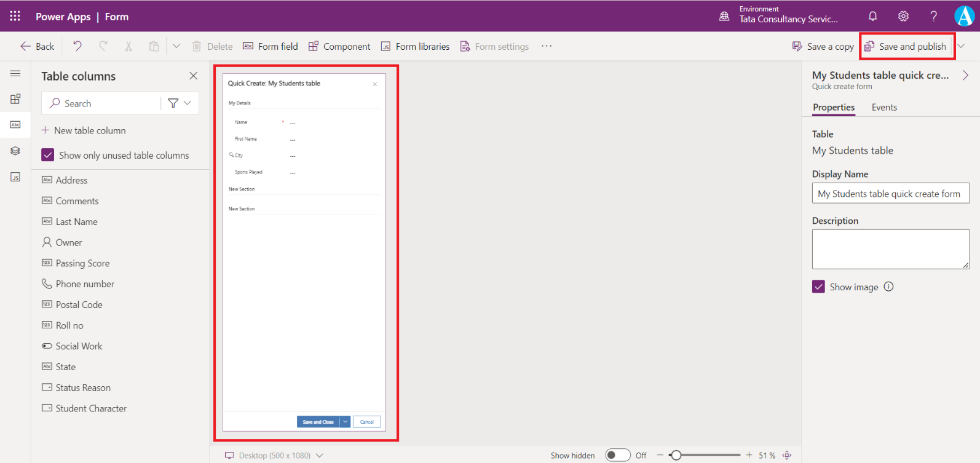This screenshot has width=980, height=463.
Task: Turn on the Show hidden toggle
Action: [x=617, y=456]
